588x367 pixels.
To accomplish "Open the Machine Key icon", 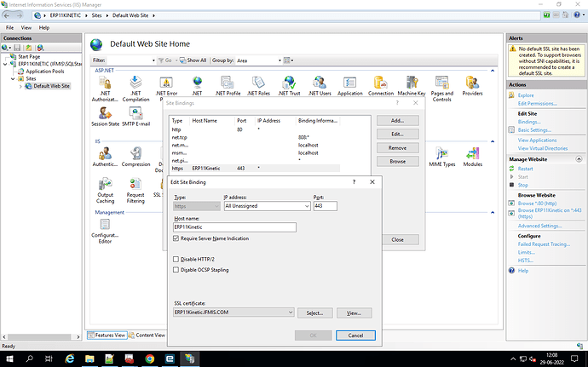I will 412,86.
